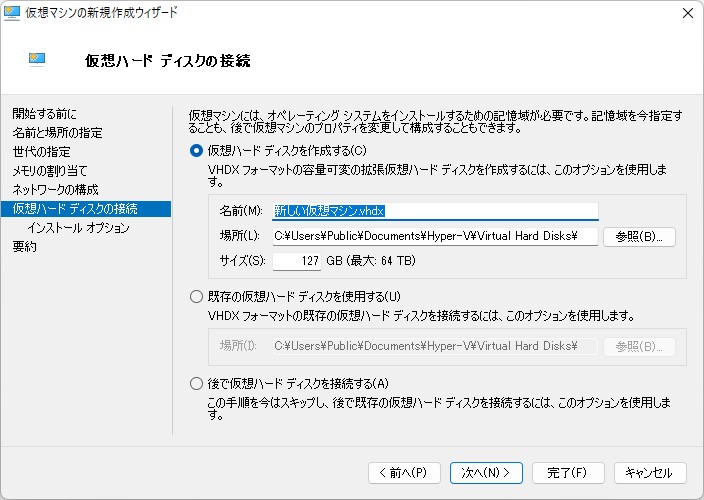Click the 名前(M) field with 新しい仮想マシン.vhdx
This screenshot has width=704, height=500.
tap(436, 211)
